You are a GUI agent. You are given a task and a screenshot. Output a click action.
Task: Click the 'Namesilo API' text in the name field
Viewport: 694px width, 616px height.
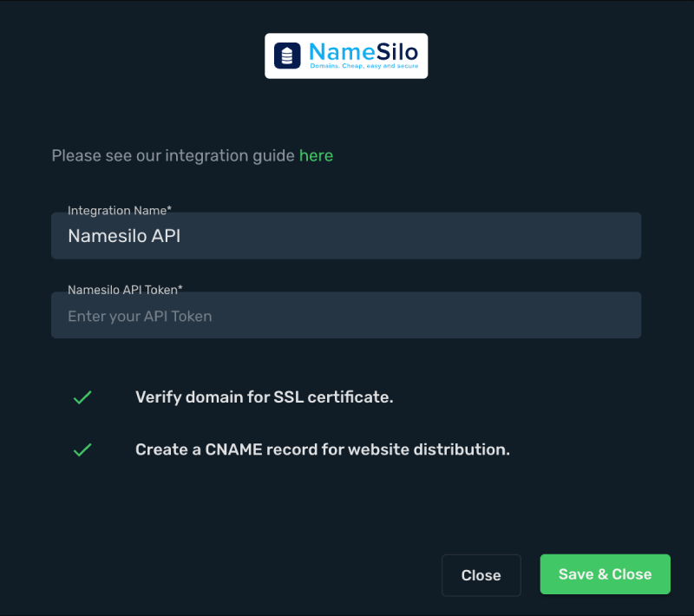point(124,236)
